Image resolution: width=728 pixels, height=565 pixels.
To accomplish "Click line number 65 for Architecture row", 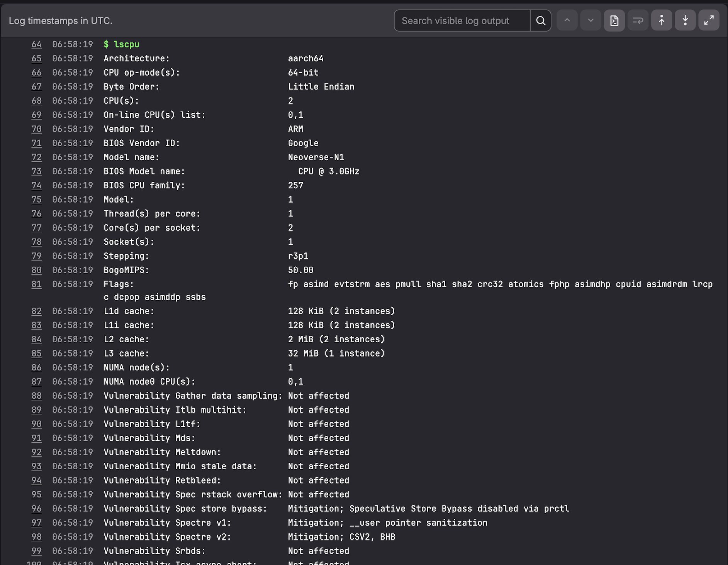I will pyautogui.click(x=37, y=58).
